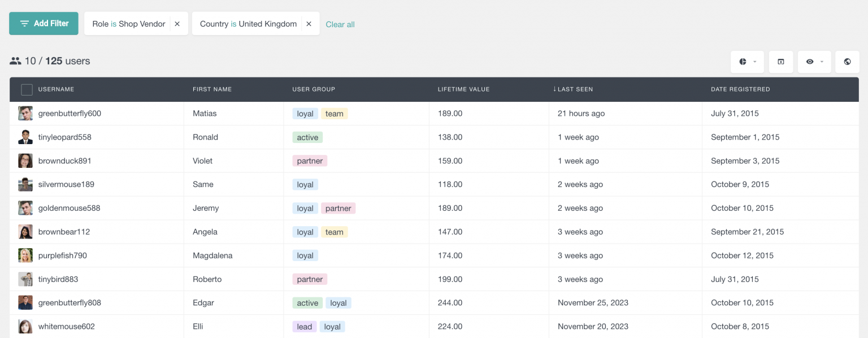Remove the Country is United Kingdom filter
The image size is (868, 338).
pyautogui.click(x=309, y=24)
